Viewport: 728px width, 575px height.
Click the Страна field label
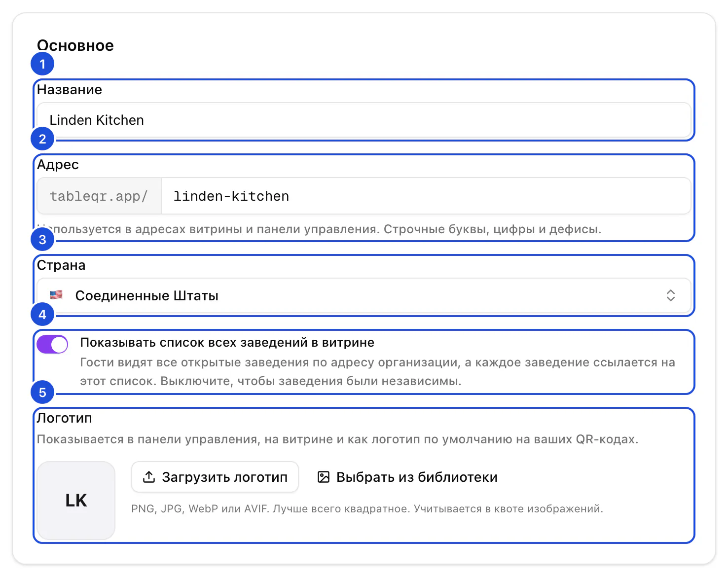(x=61, y=265)
